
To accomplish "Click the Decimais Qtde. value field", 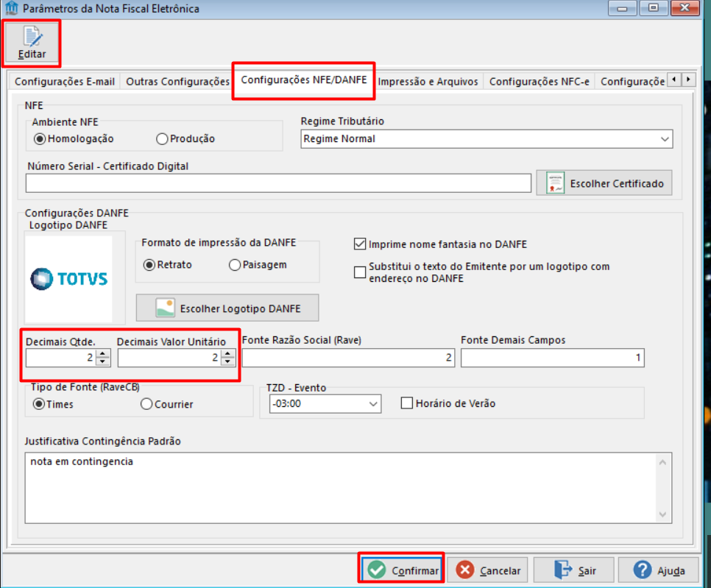I will [x=61, y=358].
